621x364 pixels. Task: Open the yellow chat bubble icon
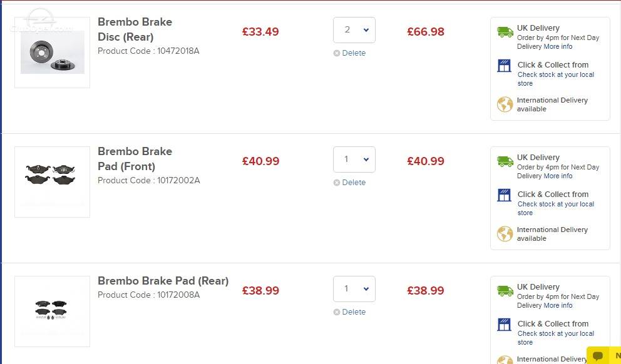pos(598,356)
